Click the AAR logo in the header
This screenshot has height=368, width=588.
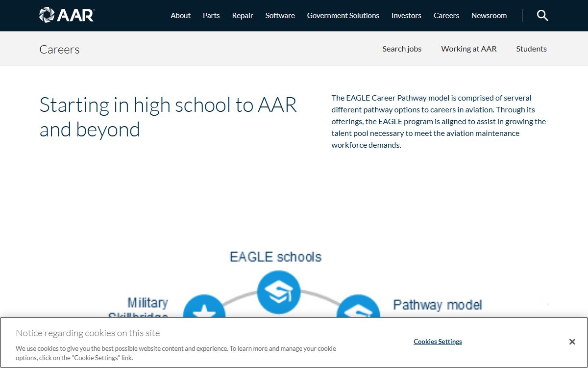67,15
